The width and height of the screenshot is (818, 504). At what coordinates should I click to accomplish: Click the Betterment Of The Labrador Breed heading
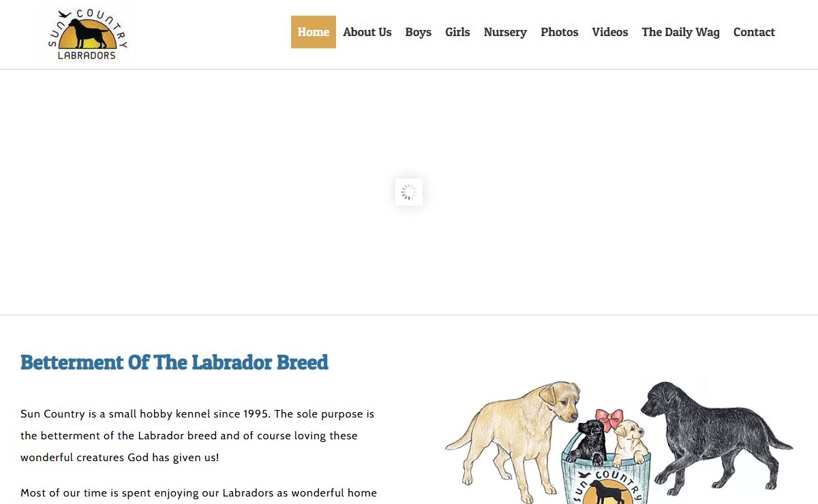(x=175, y=362)
